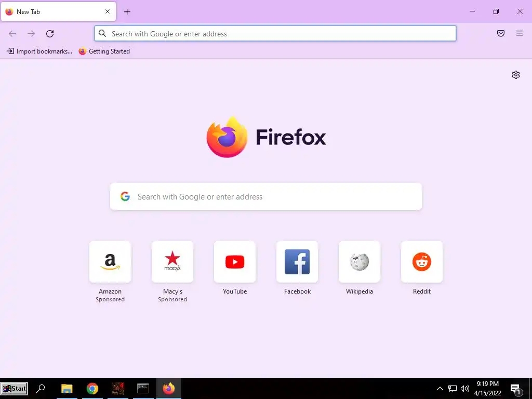Close the New Tab tab
The height and width of the screenshot is (399, 532).
click(x=108, y=11)
